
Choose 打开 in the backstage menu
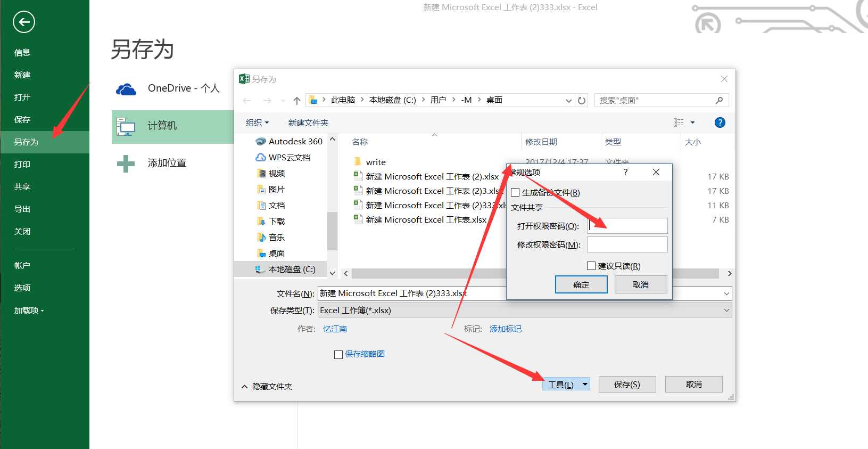pyautogui.click(x=22, y=97)
